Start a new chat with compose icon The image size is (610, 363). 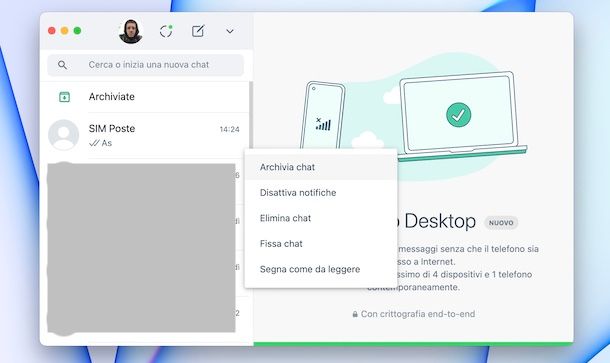[198, 31]
